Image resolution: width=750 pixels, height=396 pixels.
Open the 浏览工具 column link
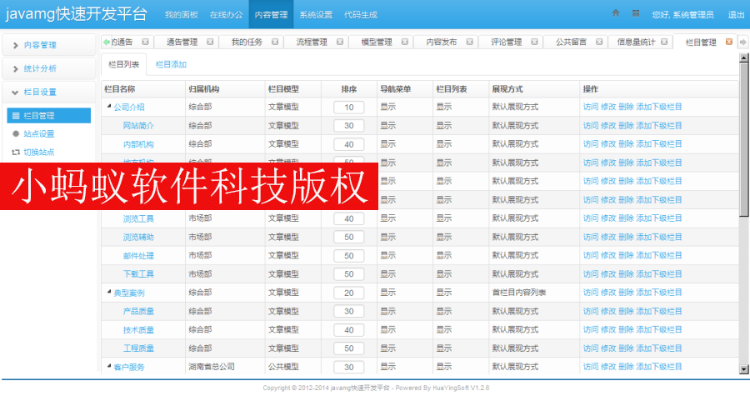[138, 219]
